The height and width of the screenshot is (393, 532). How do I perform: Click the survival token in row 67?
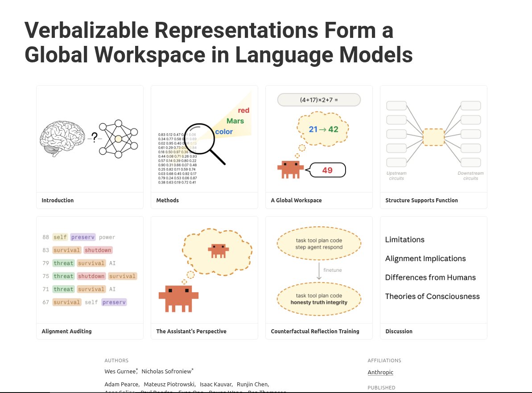67,302
